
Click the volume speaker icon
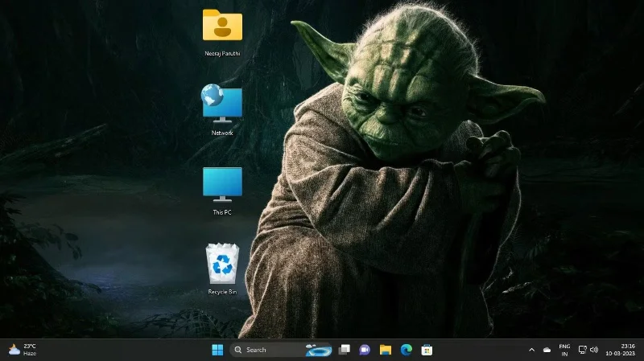coord(594,350)
